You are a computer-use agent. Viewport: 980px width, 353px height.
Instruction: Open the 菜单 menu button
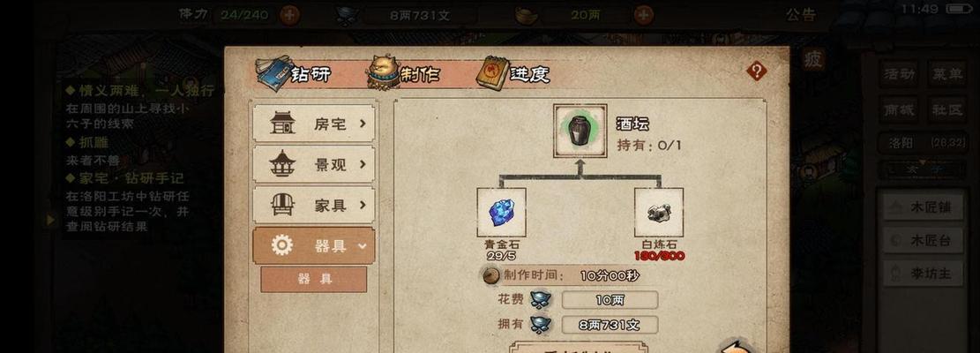pyautogui.click(x=947, y=74)
